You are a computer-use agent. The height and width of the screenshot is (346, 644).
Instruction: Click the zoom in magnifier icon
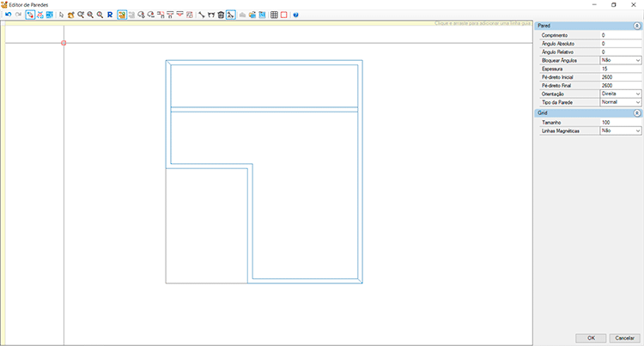click(x=90, y=15)
